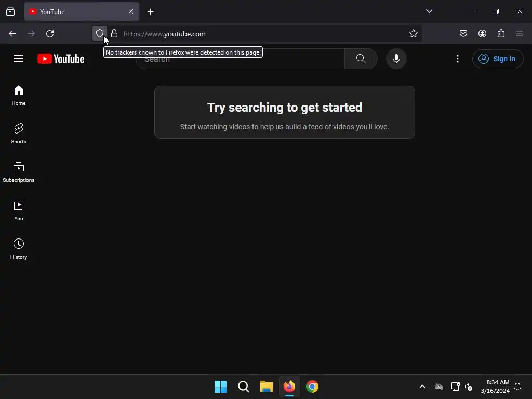Screen dimensions: 532x399
Task: Open Subscriptions in the sidebar
Action: (19, 172)
